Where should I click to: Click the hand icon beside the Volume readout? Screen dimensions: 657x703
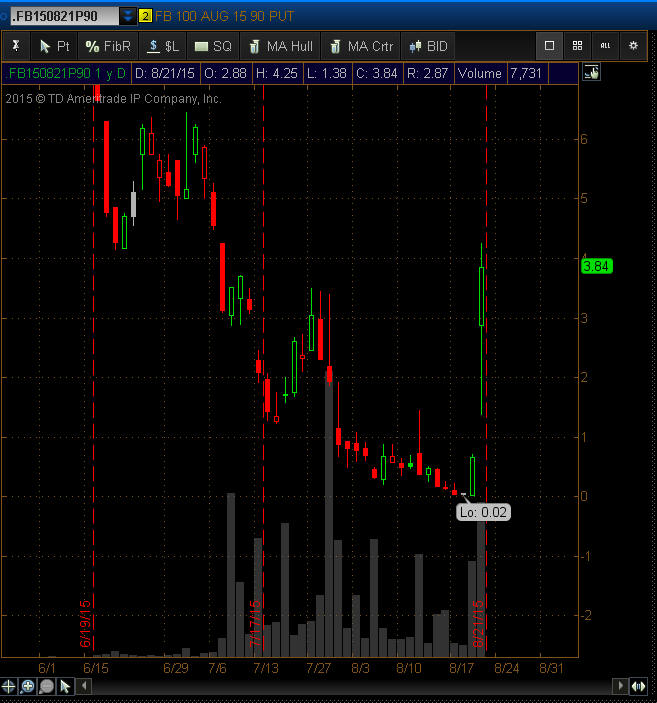pos(591,72)
